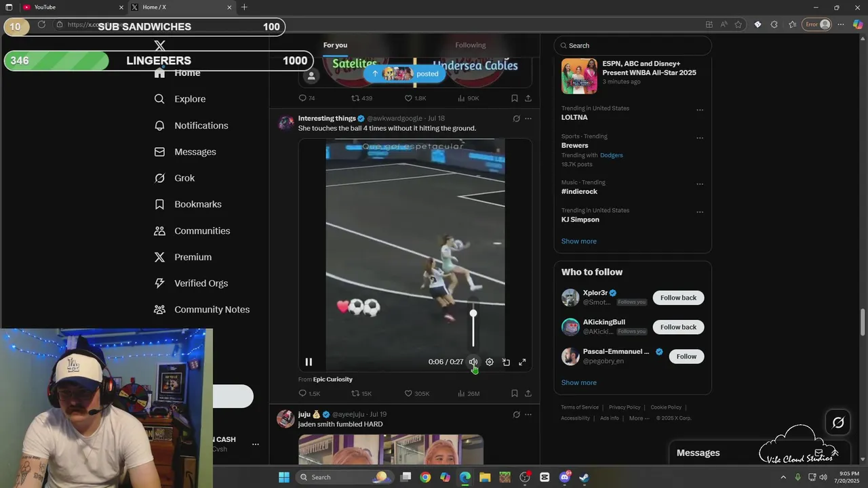Open Discord from the taskbar
Image resolution: width=868 pixels, height=488 pixels.
pyautogui.click(x=564, y=477)
